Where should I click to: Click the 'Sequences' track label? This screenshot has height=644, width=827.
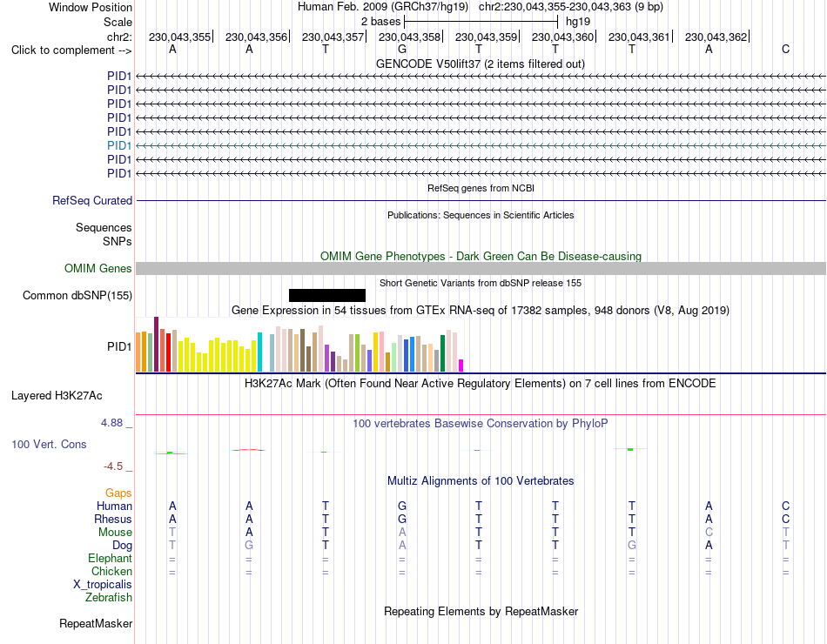pos(104,227)
